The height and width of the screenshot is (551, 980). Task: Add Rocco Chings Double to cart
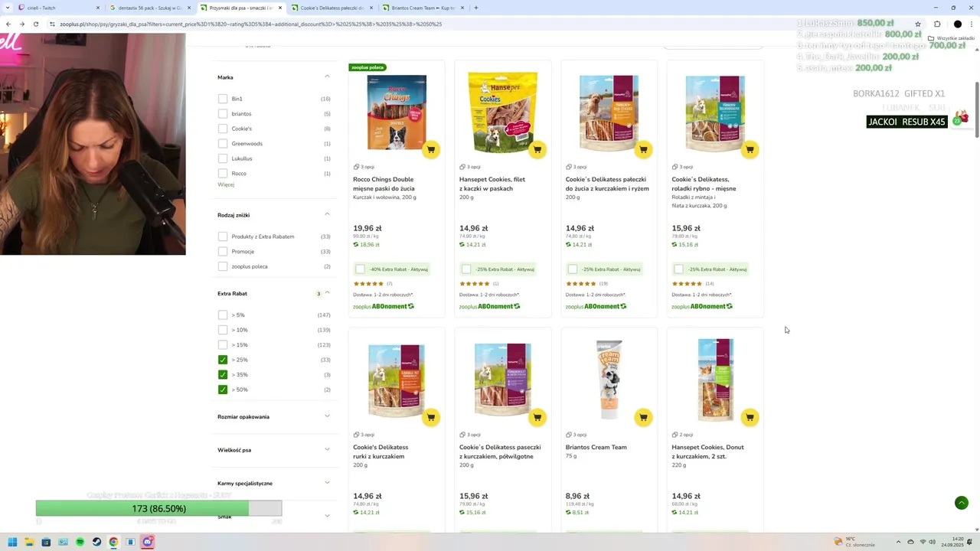(430, 149)
